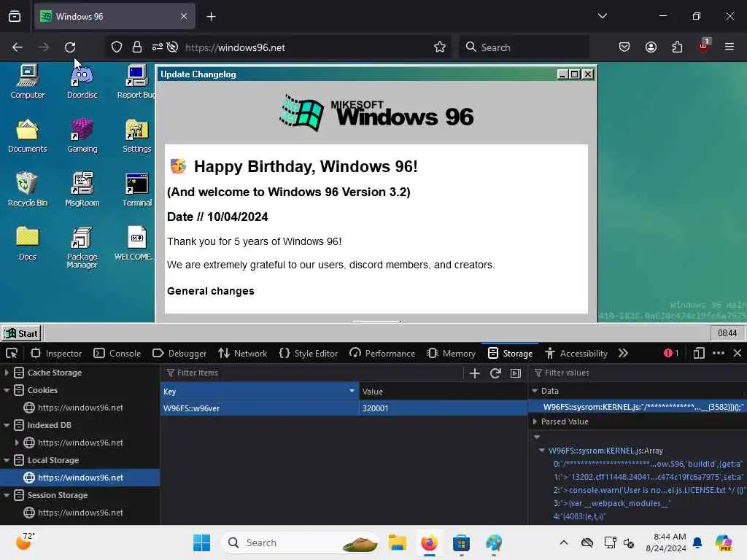Activate the element picker tool
The width and height of the screenshot is (747, 560).
click(12, 354)
